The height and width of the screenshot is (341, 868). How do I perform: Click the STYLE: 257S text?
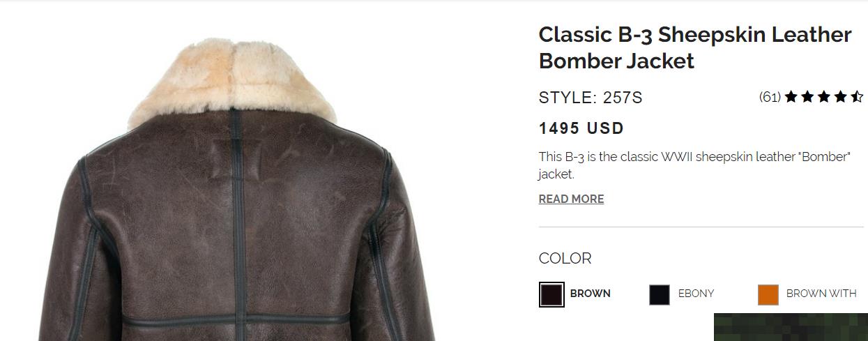coord(591,98)
